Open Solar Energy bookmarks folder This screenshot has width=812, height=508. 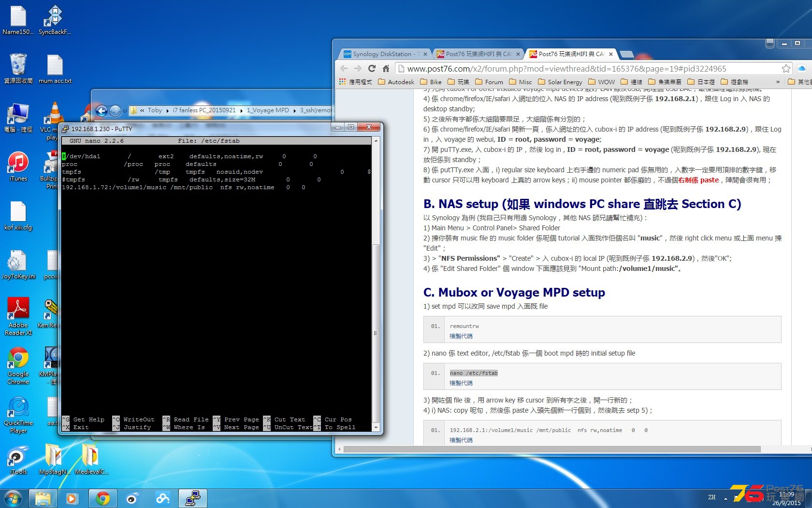point(560,82)
